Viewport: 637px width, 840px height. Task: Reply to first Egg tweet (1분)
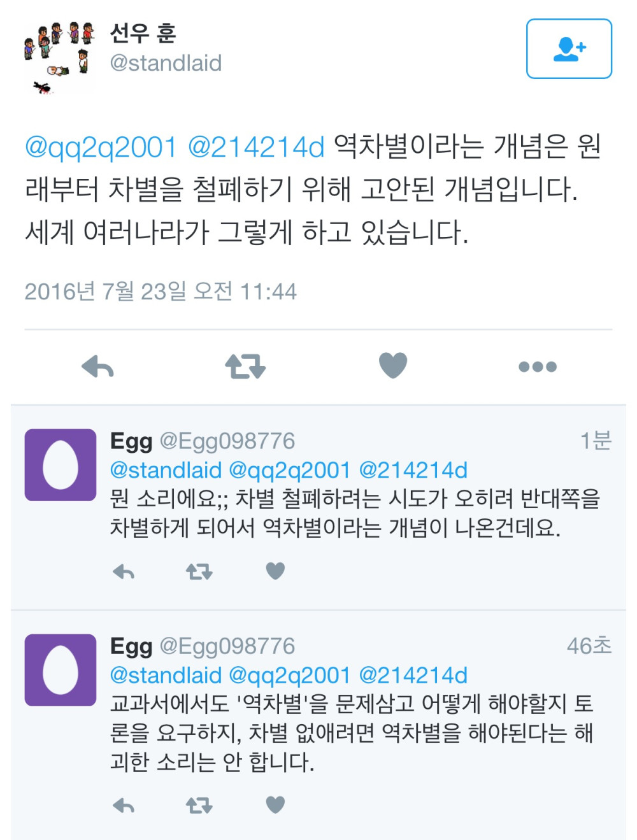pyautogui.click(x=124, y=572)
